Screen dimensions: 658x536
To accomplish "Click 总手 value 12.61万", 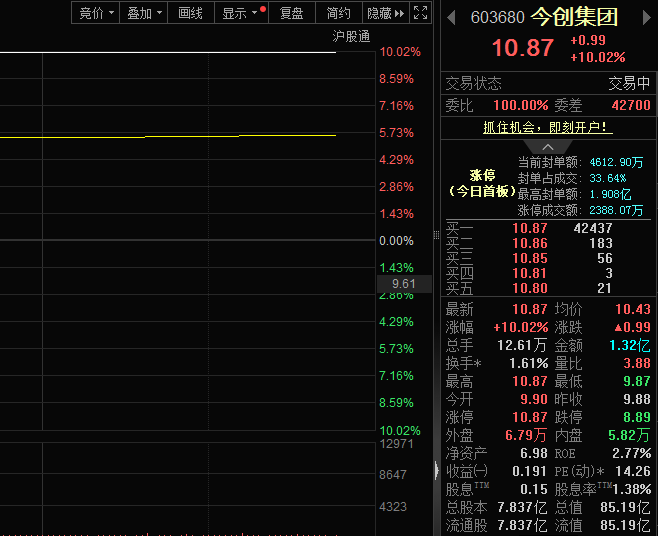I will pos(522,345).
